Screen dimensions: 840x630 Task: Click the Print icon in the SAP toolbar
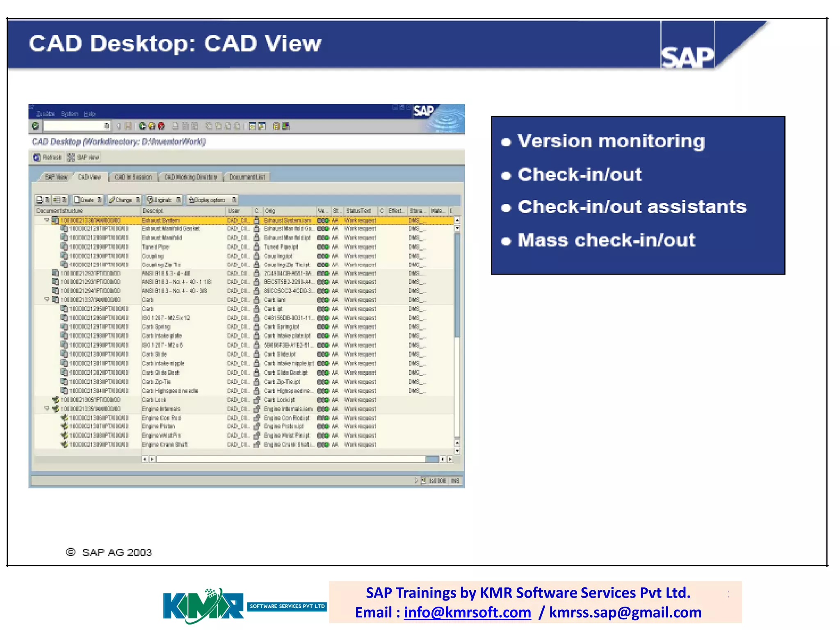pyautogui.click(x=176, y=126)
